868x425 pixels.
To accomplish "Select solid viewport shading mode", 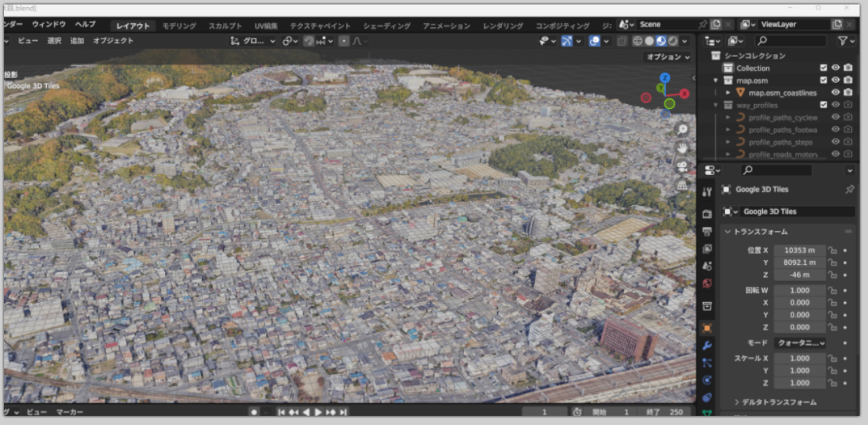I will coord(650,41).
